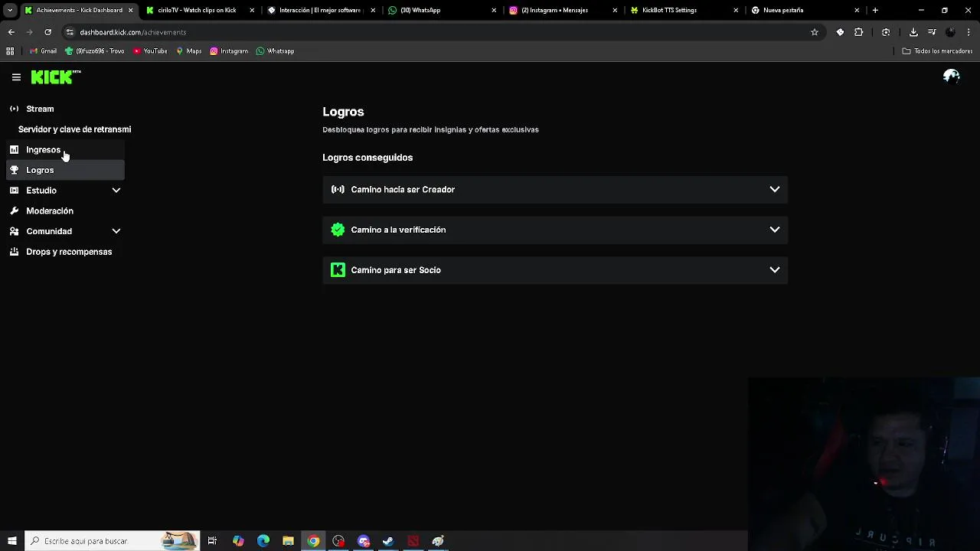Image resolution: width=980 pixels, height=551 pixels.
Task: Switch to the Interacción software tab
Action: [319, 10]
